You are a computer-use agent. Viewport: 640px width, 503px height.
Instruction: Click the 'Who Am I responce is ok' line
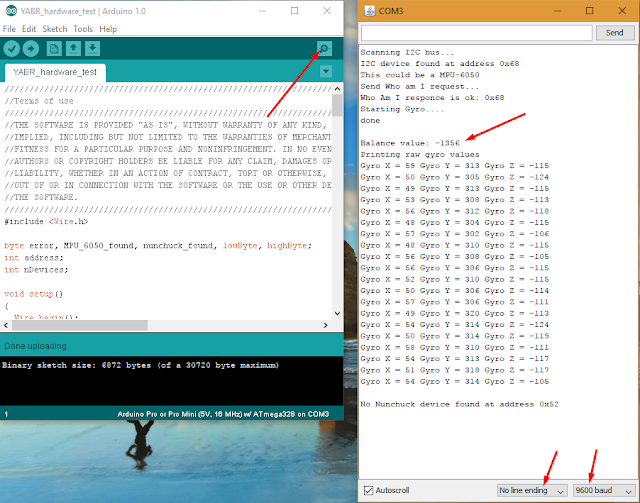pyautogui.click(x=432, y=98)
